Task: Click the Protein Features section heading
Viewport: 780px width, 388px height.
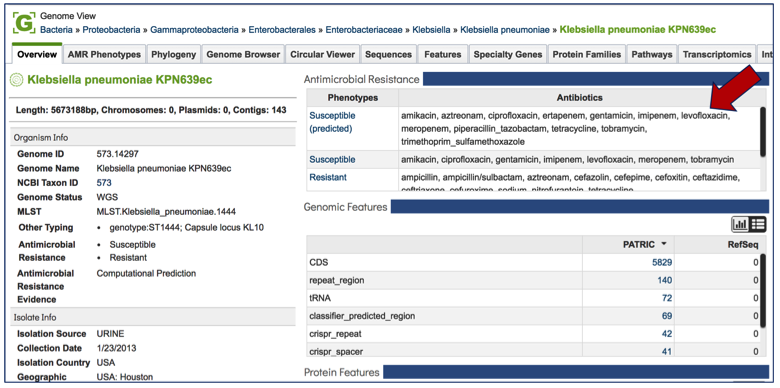Action: tap(342, 372)
